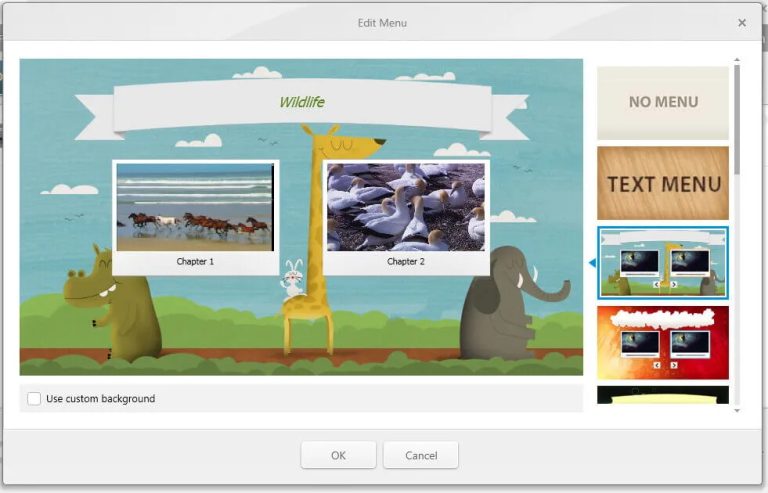The height and width of the screenshot is (493, 768).
Task: Click the Chapter 2 seabirds thumbnail
Action: [405, 207]
